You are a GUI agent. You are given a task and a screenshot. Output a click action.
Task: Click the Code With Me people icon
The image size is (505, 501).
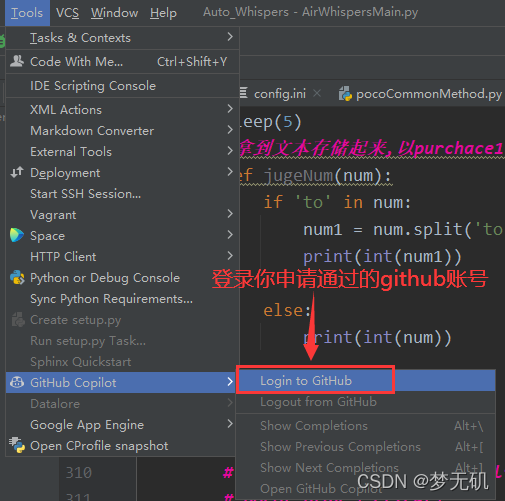(x=17, y=61)
